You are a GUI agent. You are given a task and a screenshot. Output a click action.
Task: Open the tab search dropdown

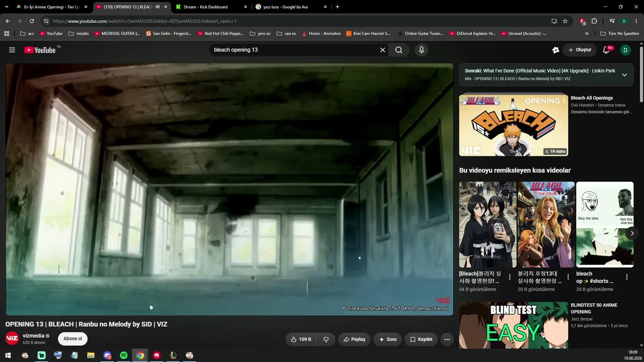[7, 7]
